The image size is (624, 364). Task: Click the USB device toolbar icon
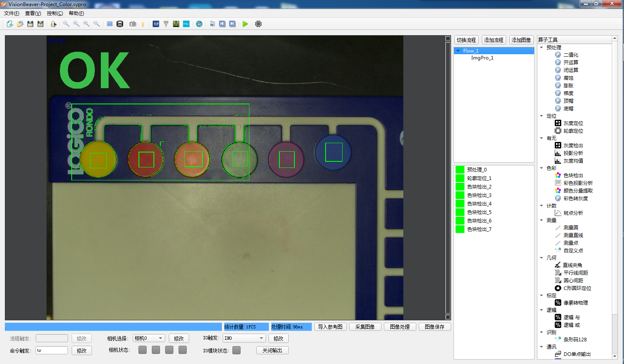(x=186, y=24)
